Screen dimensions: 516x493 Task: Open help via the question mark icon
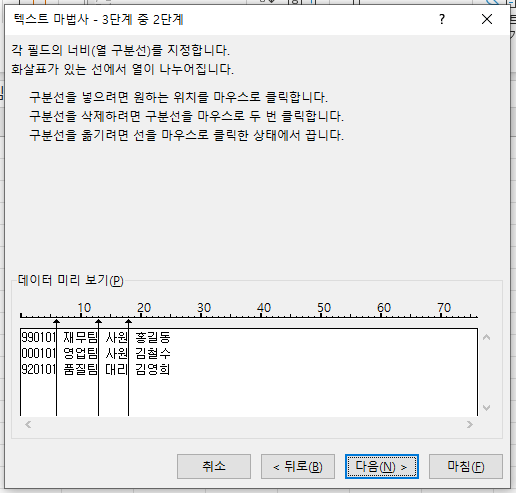coord(442,19)
